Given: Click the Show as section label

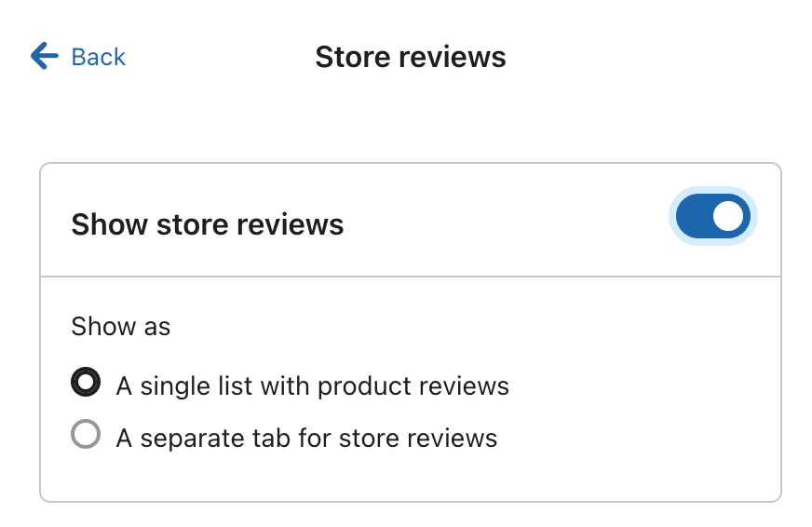Looking at the screenshot, I should 121,327.
